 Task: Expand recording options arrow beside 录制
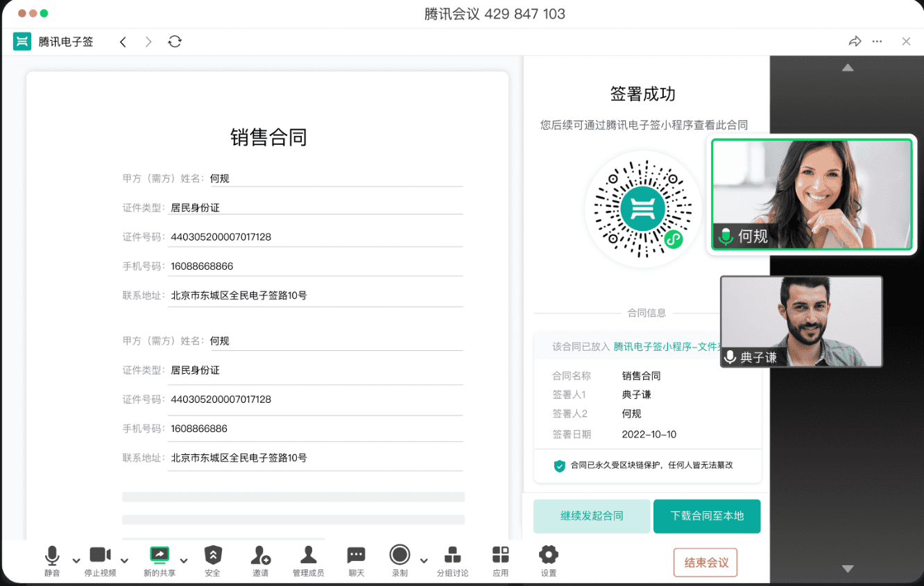[x=424, y=560]
